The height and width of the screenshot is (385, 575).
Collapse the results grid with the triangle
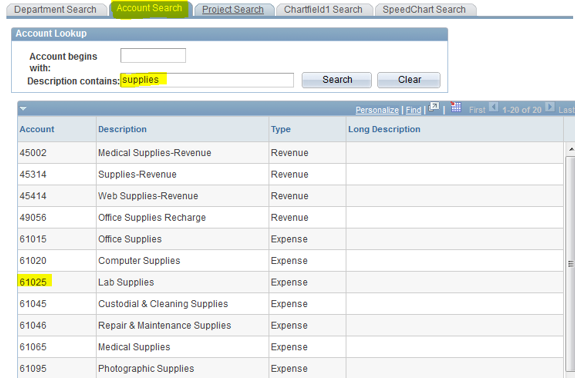tap(23, 109)
